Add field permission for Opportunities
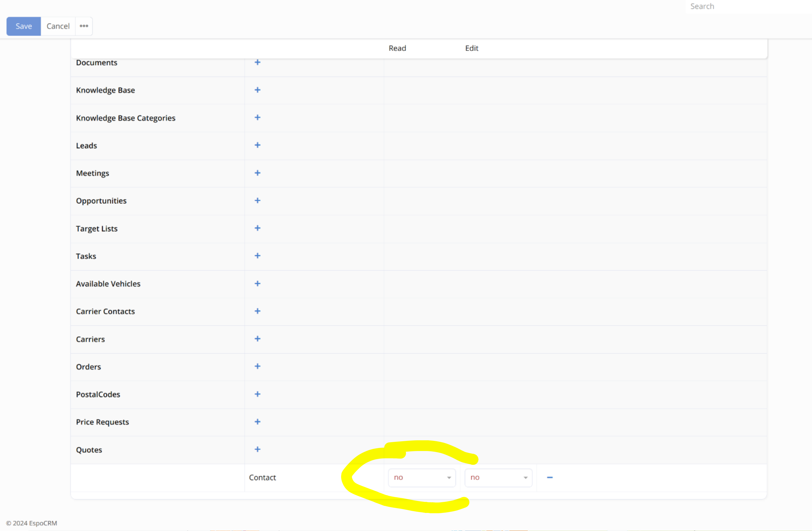Screen dimensions: 812x531 point(258,200)
